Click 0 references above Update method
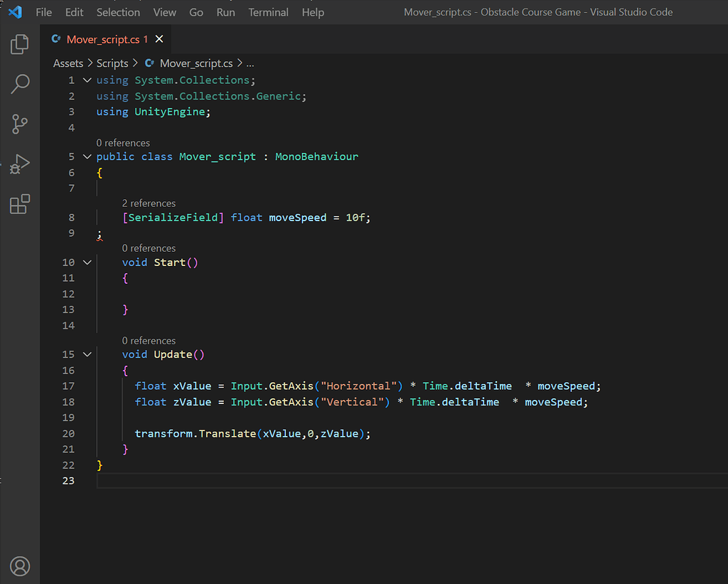The height and width of the screenshot is (584, 728). click(x=149, y=340)
